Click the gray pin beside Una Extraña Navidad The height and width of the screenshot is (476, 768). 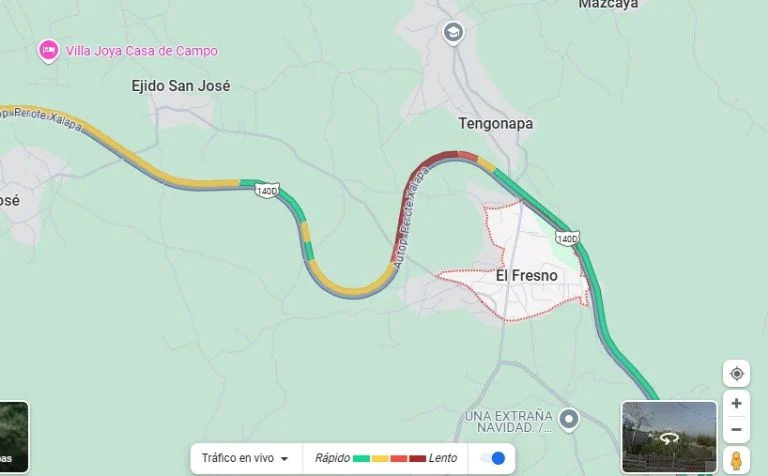(x=569, y=420)
